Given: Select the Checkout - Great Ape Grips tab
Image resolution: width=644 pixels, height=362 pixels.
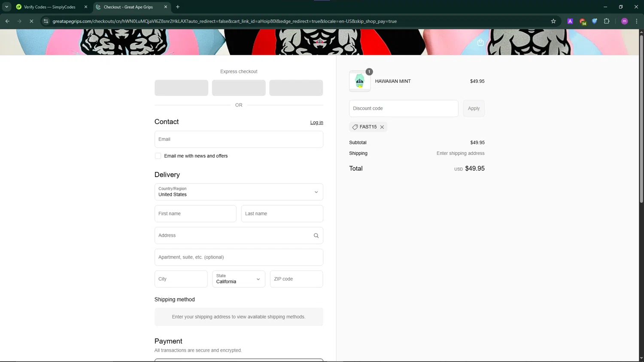Looking at the screenshot, I should 128,7.
